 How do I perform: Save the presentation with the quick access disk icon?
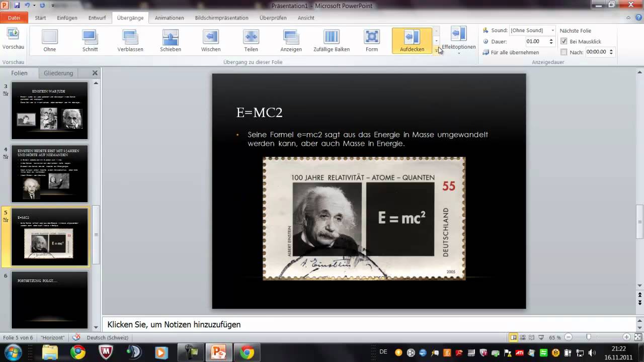coord(17,6)
